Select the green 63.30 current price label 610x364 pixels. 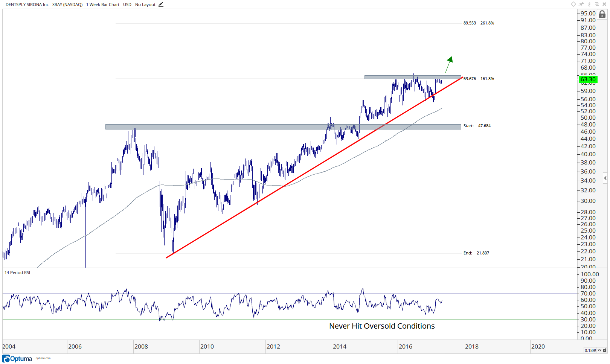[x=588, y=79]
